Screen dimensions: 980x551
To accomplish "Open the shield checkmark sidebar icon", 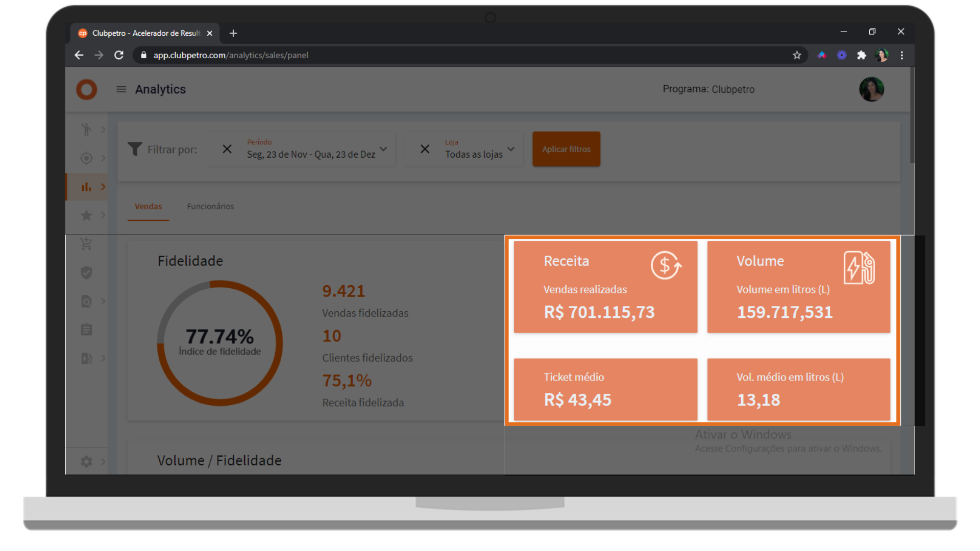I will pos(86,272).
